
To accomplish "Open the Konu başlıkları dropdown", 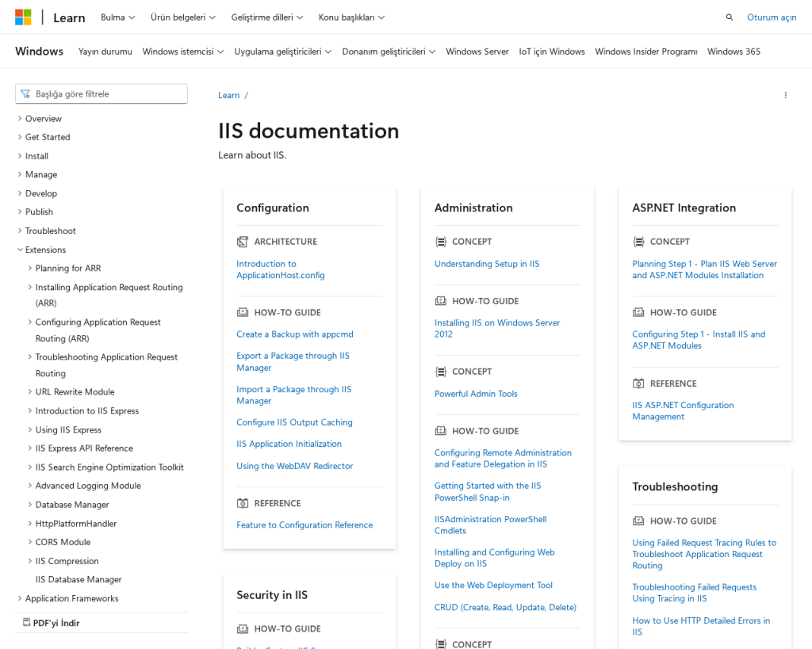I will click(351, 17).
